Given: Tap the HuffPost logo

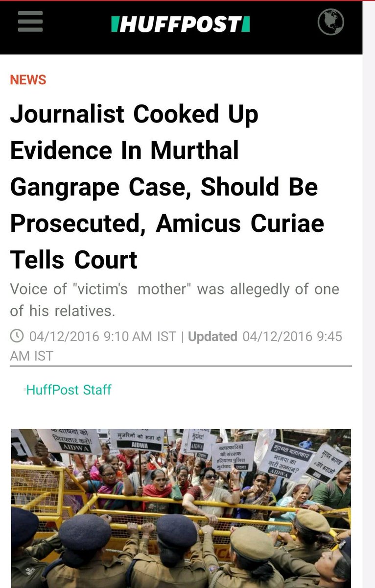Looking at the screenshot, I should (181, 24).
